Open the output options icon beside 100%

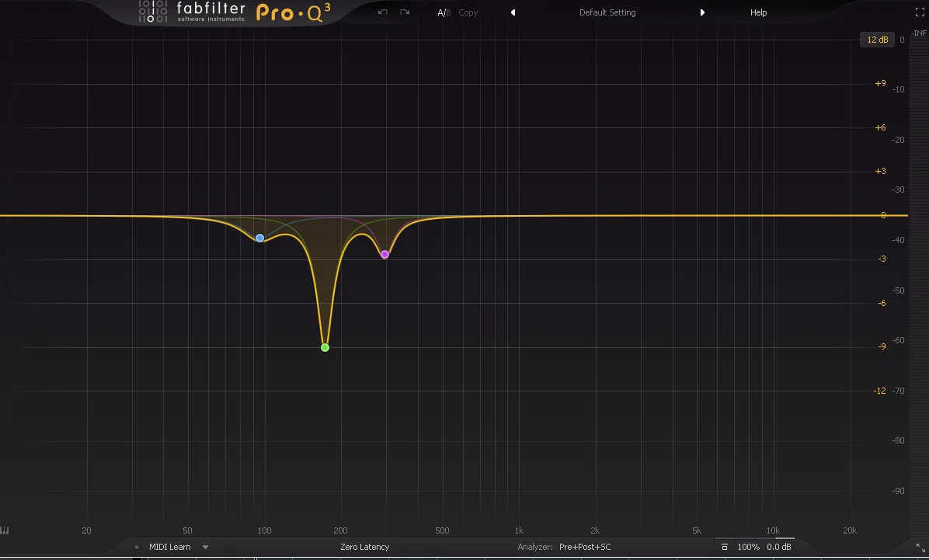coord(724,547)
